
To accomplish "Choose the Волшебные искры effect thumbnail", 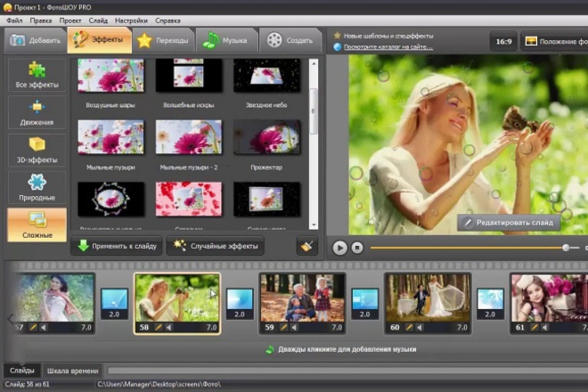I will (189, 75).
